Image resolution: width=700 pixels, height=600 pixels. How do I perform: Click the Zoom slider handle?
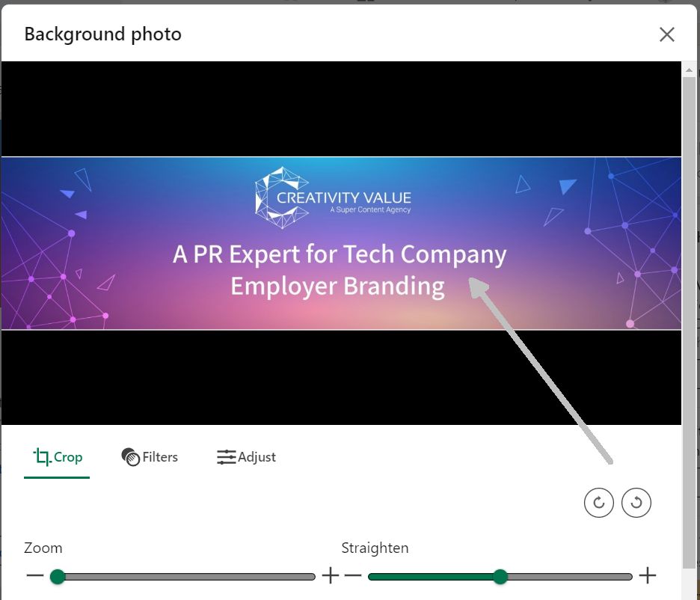pos(58,576)
